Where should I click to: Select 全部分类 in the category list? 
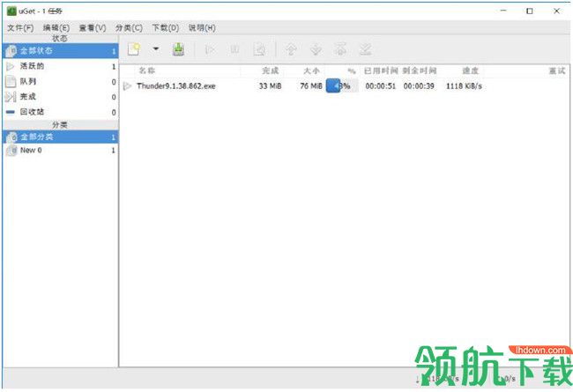click(x=61, y=137)
